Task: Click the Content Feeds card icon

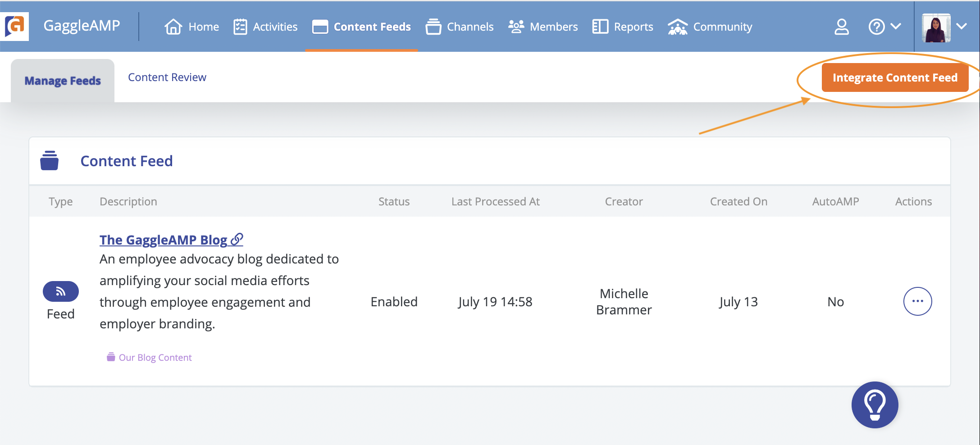Action: click(x=320, y=27)
